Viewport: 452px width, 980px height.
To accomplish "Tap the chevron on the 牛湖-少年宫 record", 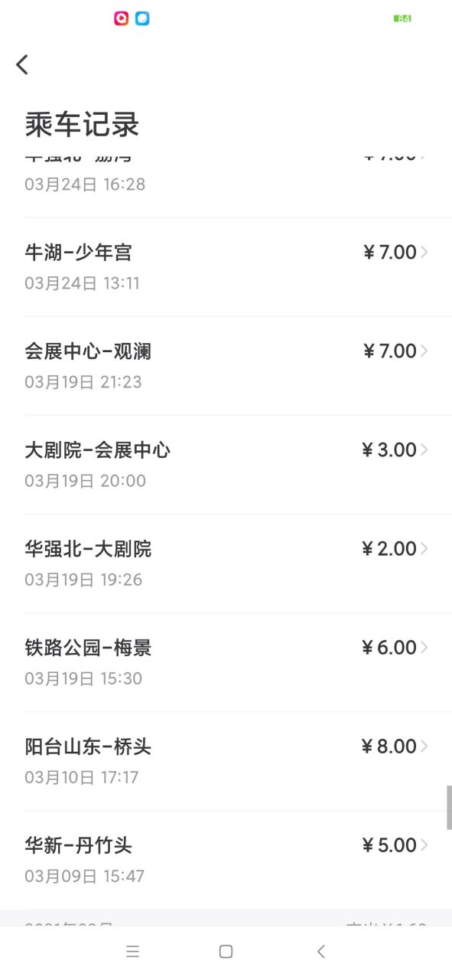I will (x=429, y=252).
